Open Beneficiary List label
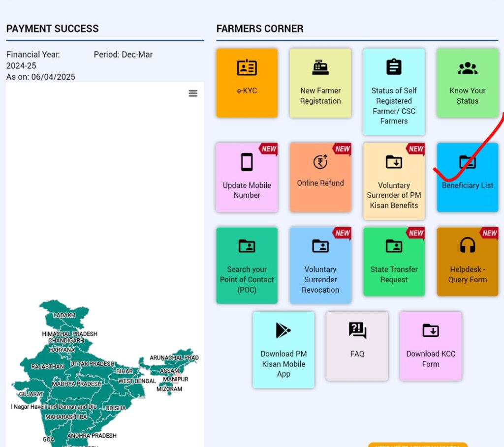The width and height of the screenshot is (504, 447). (x=468, y=185)
